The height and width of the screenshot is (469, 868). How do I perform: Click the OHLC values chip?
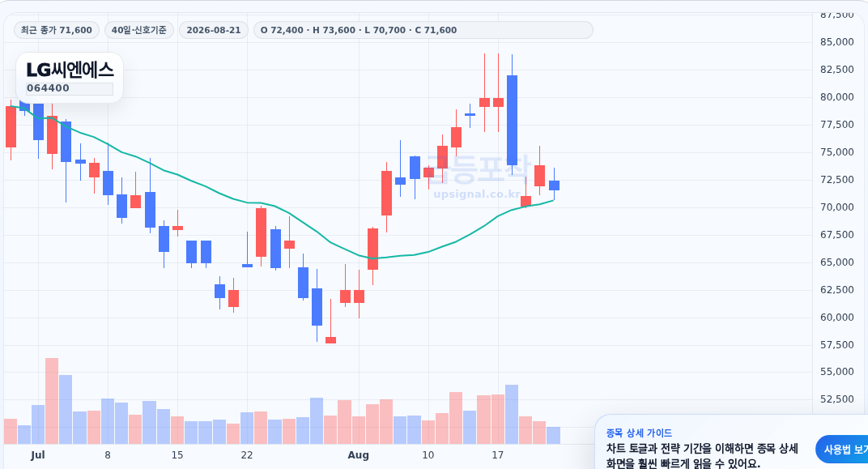[423, 30]
